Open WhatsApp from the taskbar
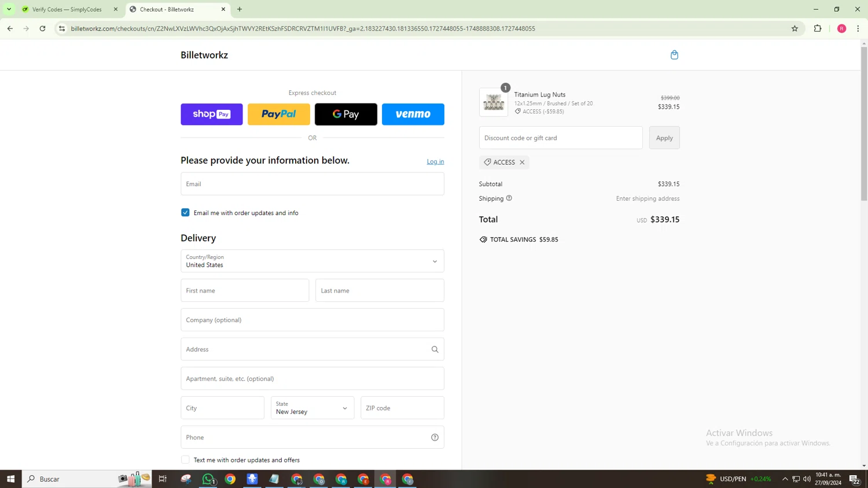The width and height of the screenshot is (868, 488). click(x=208, y=479)
